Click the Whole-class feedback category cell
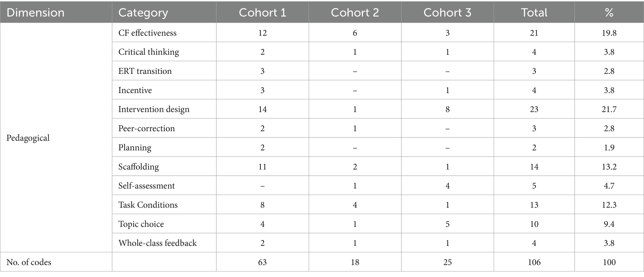The height and width of the screenshot is (277, 644). pos(158,243)
